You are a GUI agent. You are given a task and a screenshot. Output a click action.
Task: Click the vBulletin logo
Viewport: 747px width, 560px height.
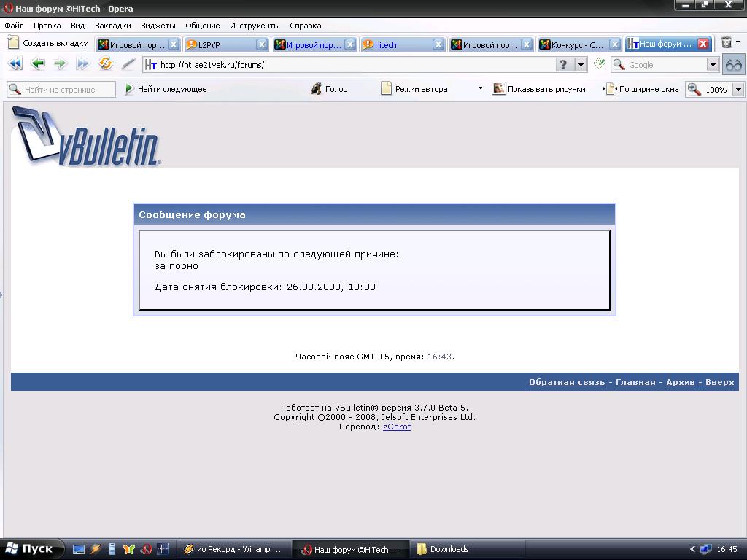coord(86,136)
